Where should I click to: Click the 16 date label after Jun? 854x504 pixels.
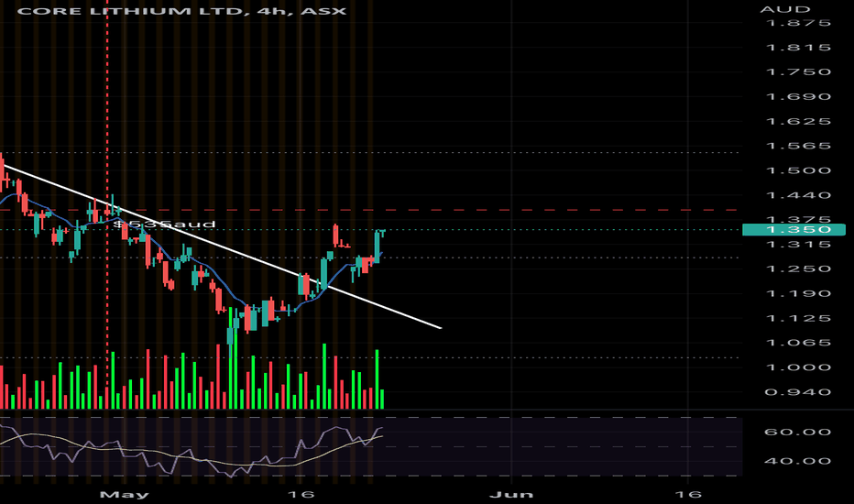click(688, 494)
